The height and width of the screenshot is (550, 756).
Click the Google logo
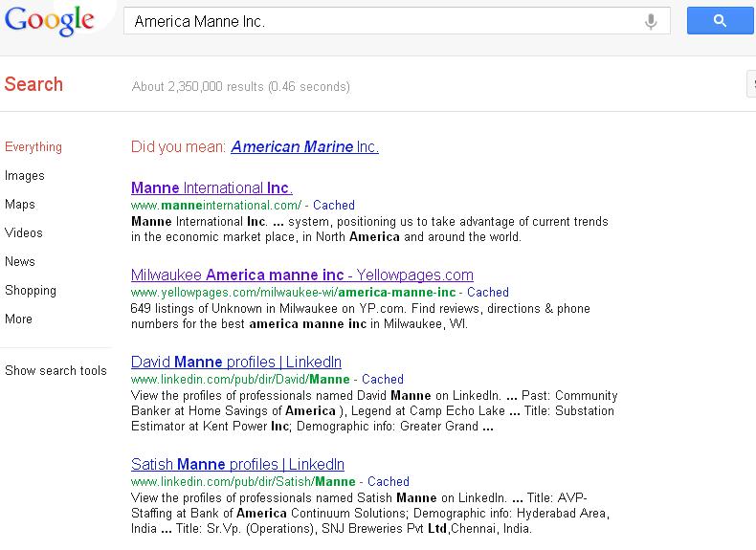click(49, 21)
